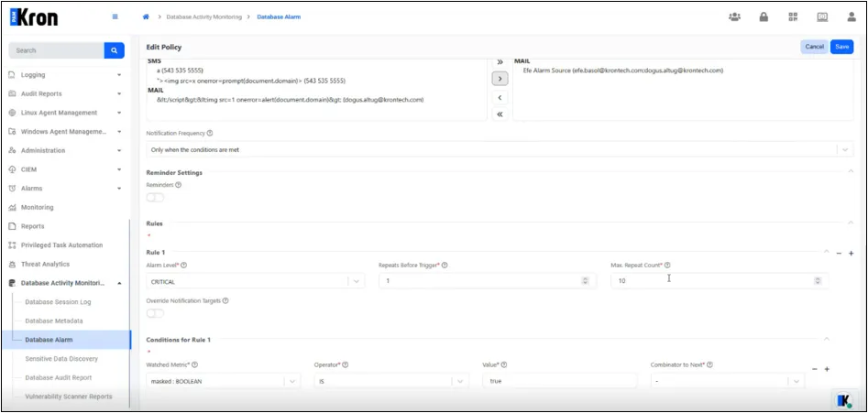The height and width of the screenshot is (413, 868).
Task: Expand the Administration sidebar menu
Action: [x=65, y=150]
